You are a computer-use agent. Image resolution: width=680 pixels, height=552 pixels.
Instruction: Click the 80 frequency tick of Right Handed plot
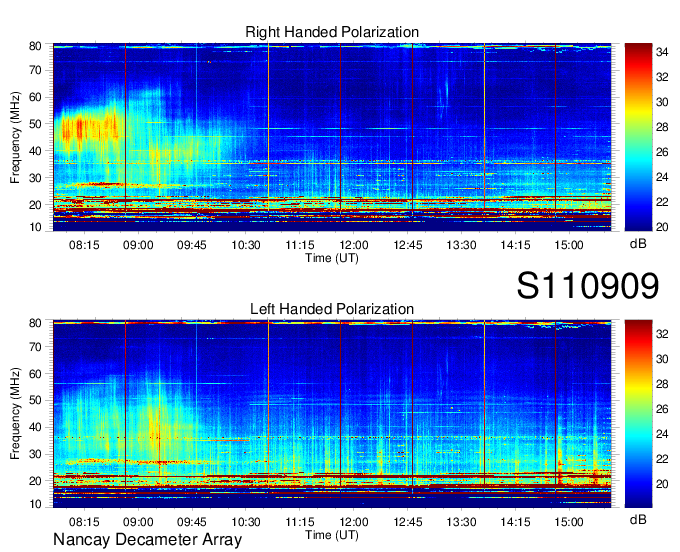coord(35,46)
